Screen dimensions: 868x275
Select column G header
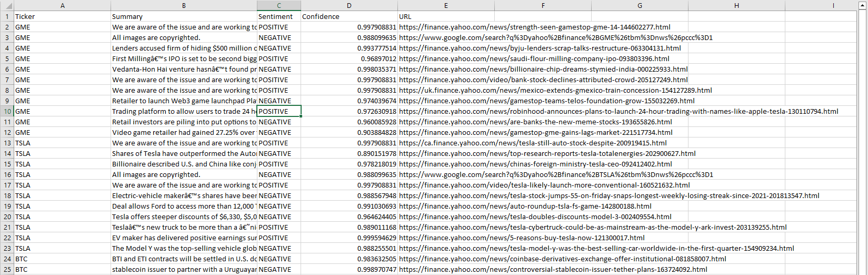click(x=640, y=5)
